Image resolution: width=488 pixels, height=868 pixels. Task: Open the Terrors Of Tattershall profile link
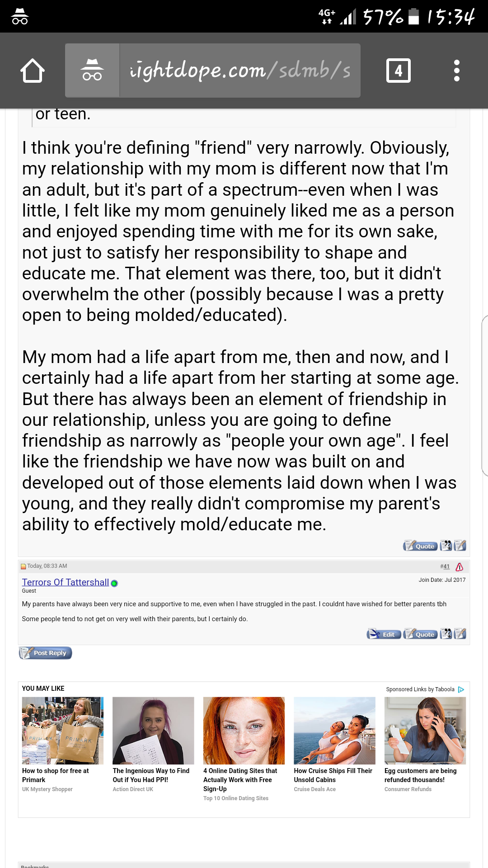click(x=66, y=582)
